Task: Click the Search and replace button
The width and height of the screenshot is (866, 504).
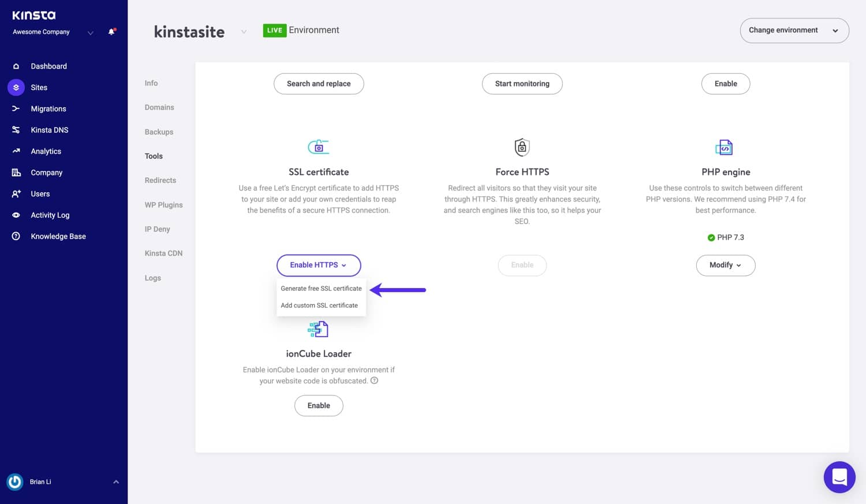Action: [x=319, y=84]
